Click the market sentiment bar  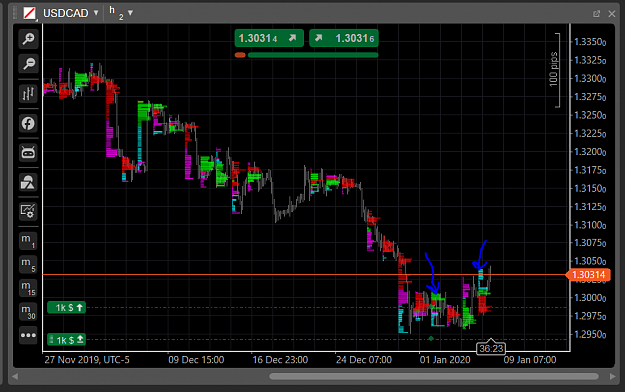pyautogui.click(x=307, y=55)
